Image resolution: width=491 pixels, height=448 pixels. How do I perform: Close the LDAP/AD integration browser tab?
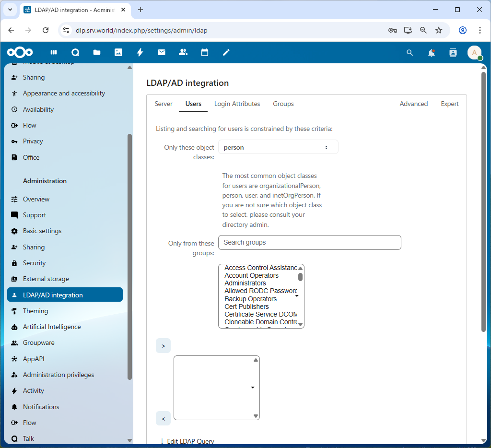[x=123, y=10]
